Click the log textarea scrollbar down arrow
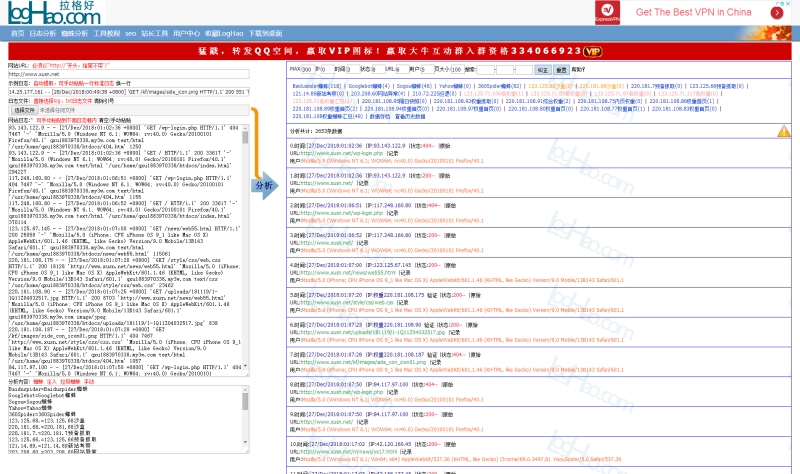The height and width of the screenshot is (474, 800). click(x=245, y=366)
